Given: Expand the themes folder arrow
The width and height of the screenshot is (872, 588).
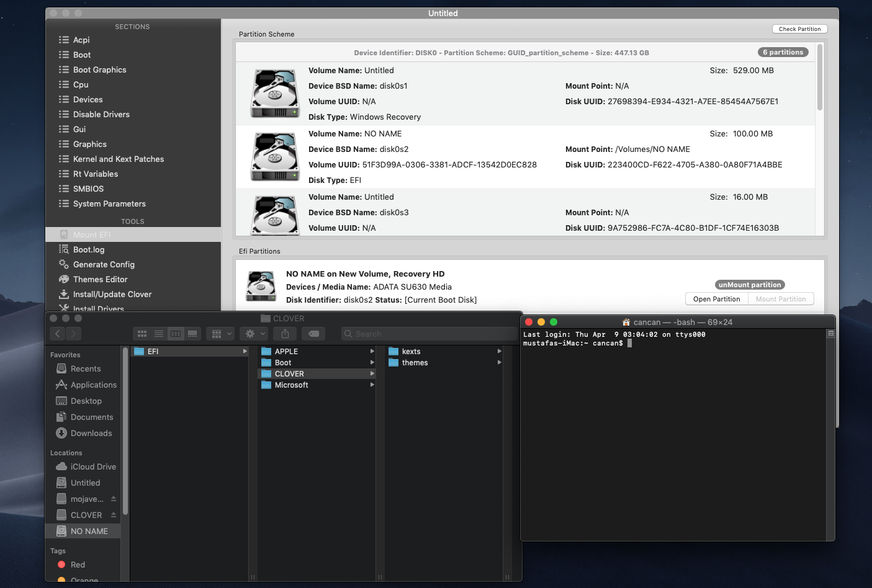Looking at the screenshot, I should click(x=500, y=362).
